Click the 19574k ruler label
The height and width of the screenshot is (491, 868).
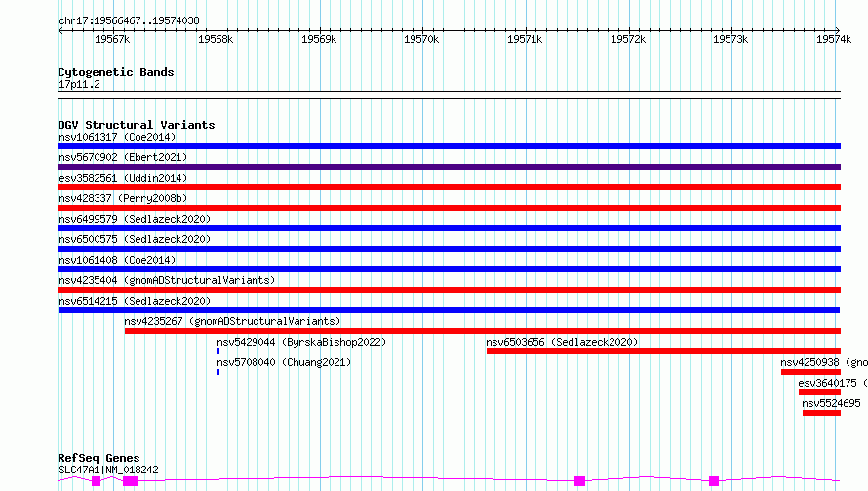[834, 39]
